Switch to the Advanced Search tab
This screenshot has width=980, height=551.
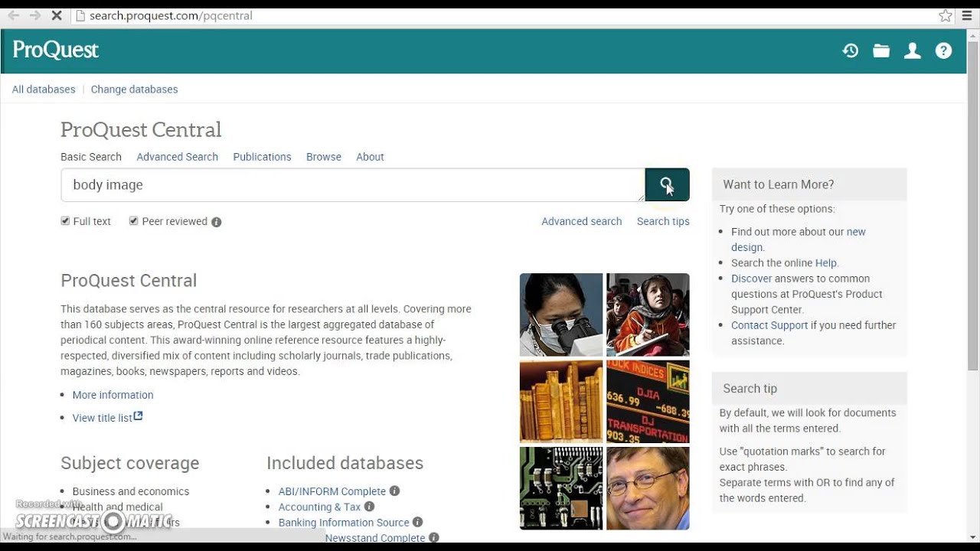[x=177, y=157]
